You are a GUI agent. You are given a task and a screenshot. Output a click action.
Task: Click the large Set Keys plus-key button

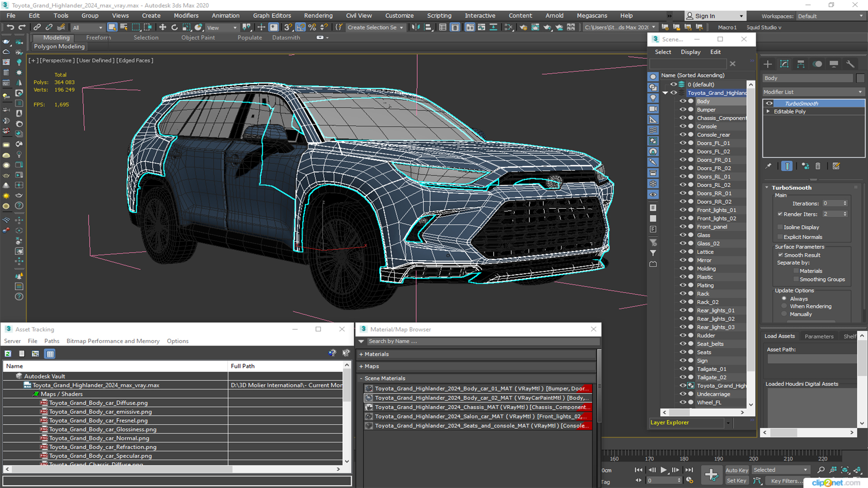[711, 475]
